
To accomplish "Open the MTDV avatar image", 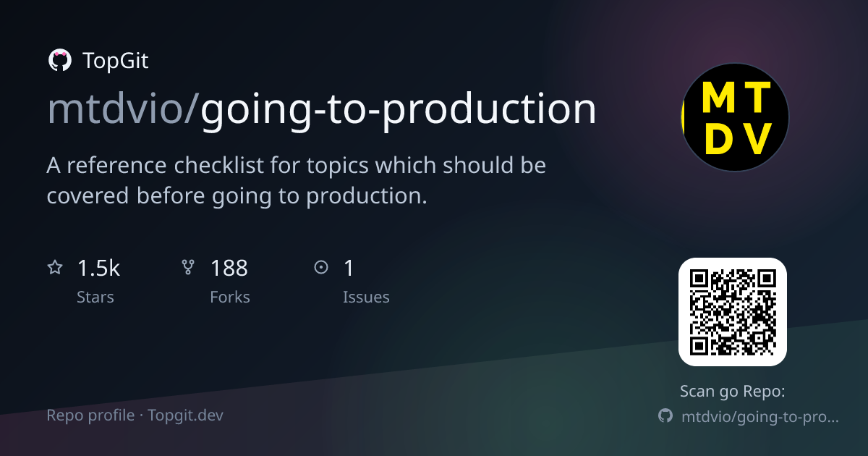I will [x=736, y=117].
